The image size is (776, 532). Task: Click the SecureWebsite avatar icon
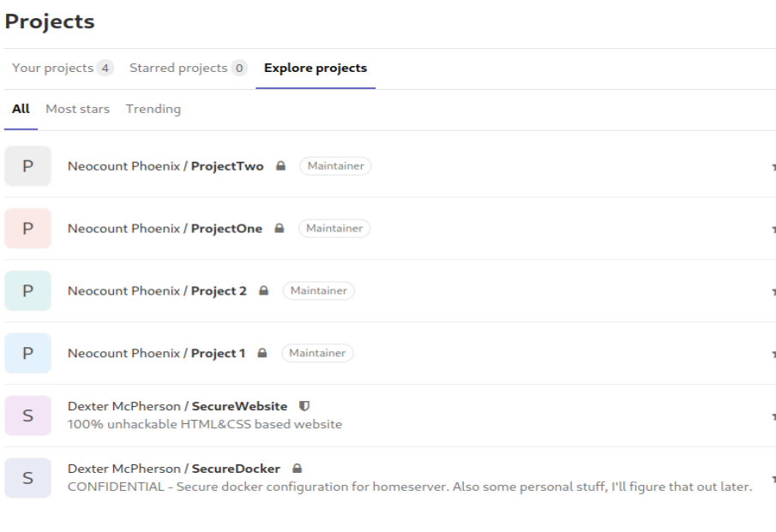pos(27,415)
